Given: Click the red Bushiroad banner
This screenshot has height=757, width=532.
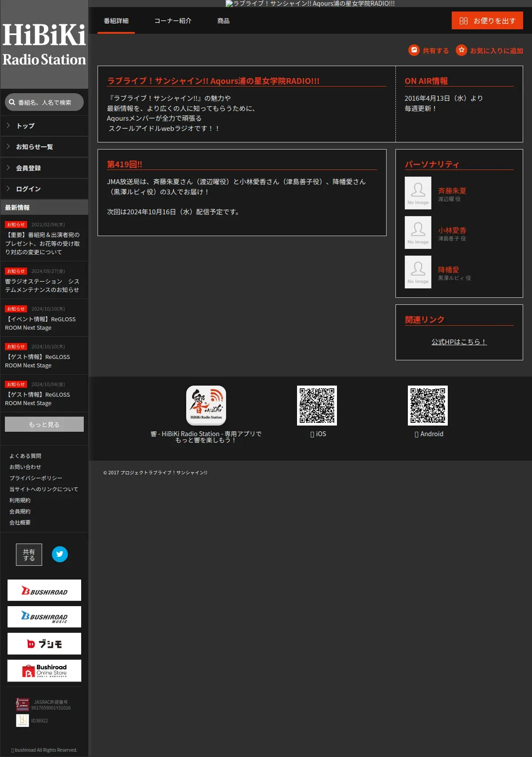Looking at the screenshot, I should tap(44, 590).
